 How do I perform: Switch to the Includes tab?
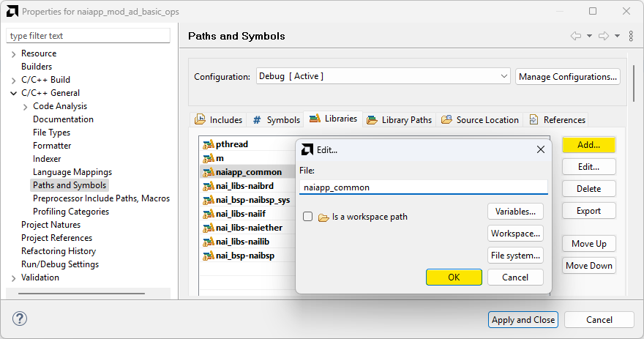pos(219,120)
